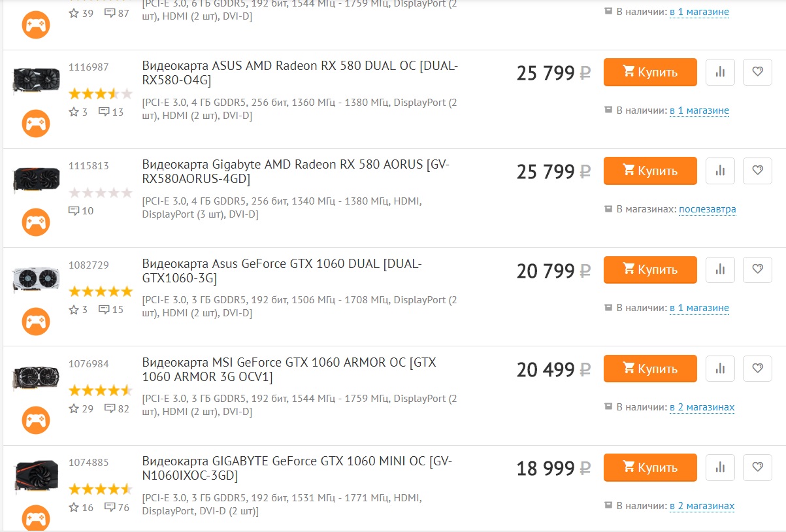The image size is (786, 532).
Task: Open the Gigabyte RX 580 AORUS product title
Action: pos(295,172)
